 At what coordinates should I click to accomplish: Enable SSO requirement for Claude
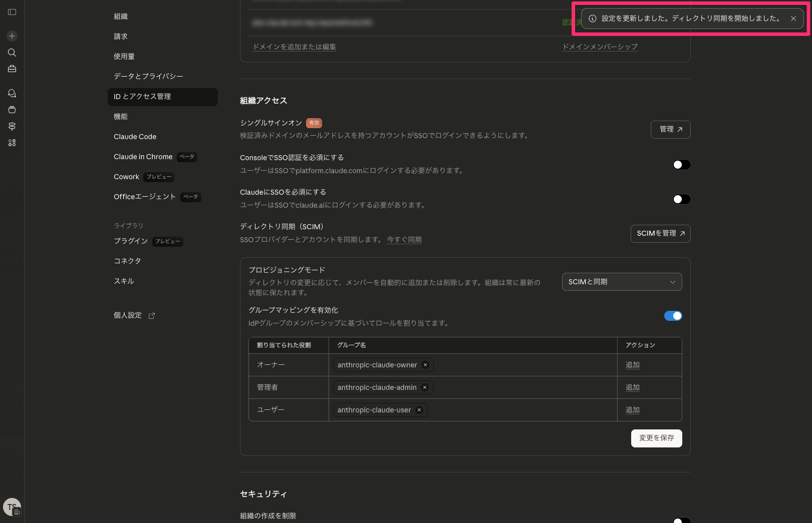pos(681,199)
